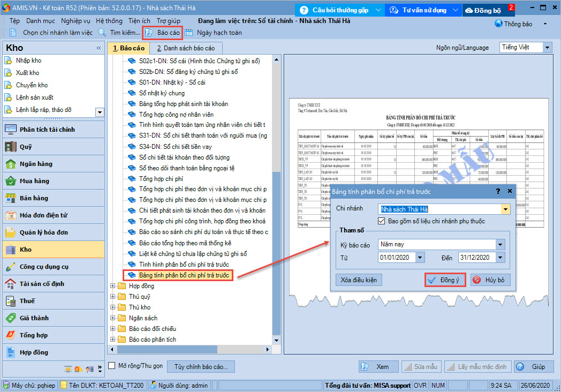Image resolution: width=561 pixels, height=392 pixels.
Task: Click the Đồng ý button
Action: pos(445,280)
